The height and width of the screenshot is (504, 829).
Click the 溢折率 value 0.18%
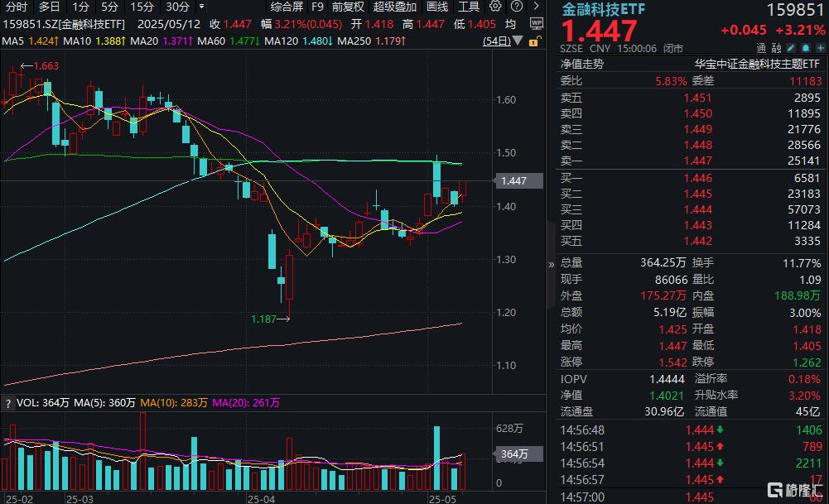click(804, 379)
